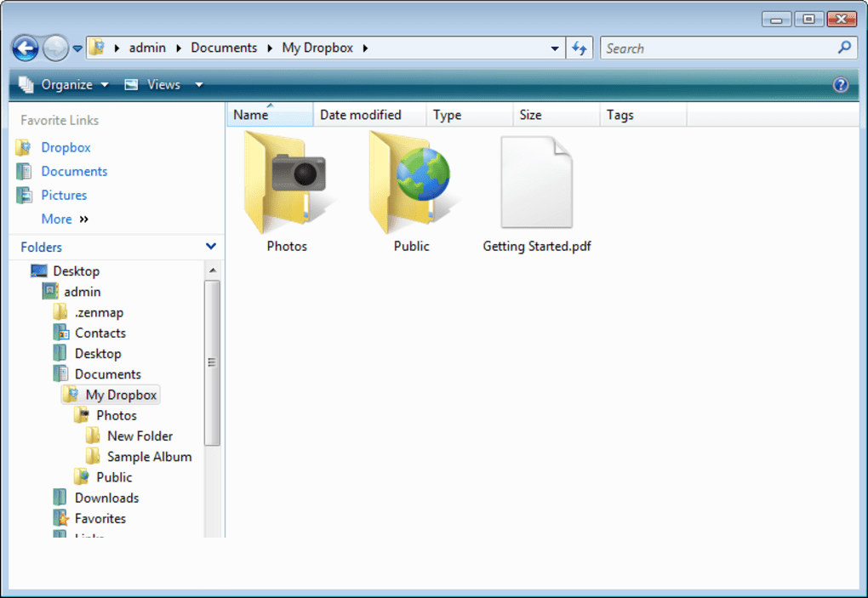Click the Contacts folder icon in tree

[60, 333]
